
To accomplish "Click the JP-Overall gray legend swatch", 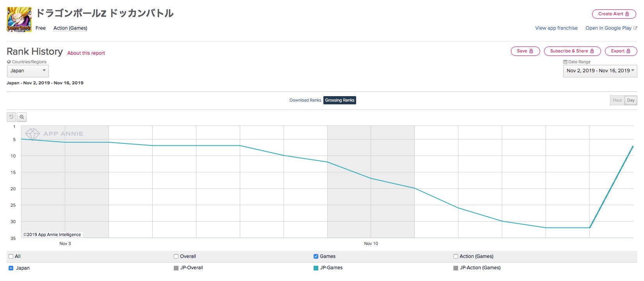I will (176, 268).
